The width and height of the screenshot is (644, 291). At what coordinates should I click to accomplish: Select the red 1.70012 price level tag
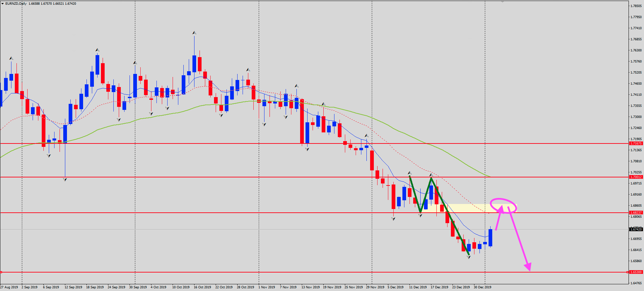(x=636, y=177)
